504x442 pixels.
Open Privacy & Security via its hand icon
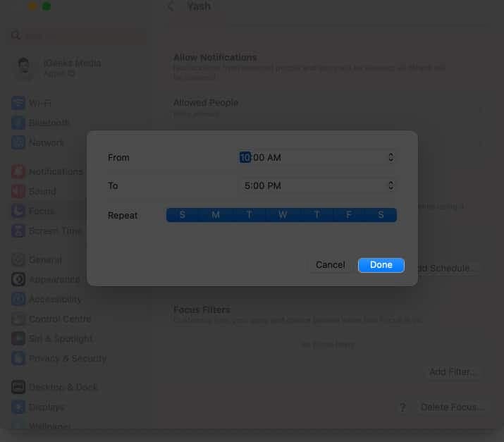(18, 358)
